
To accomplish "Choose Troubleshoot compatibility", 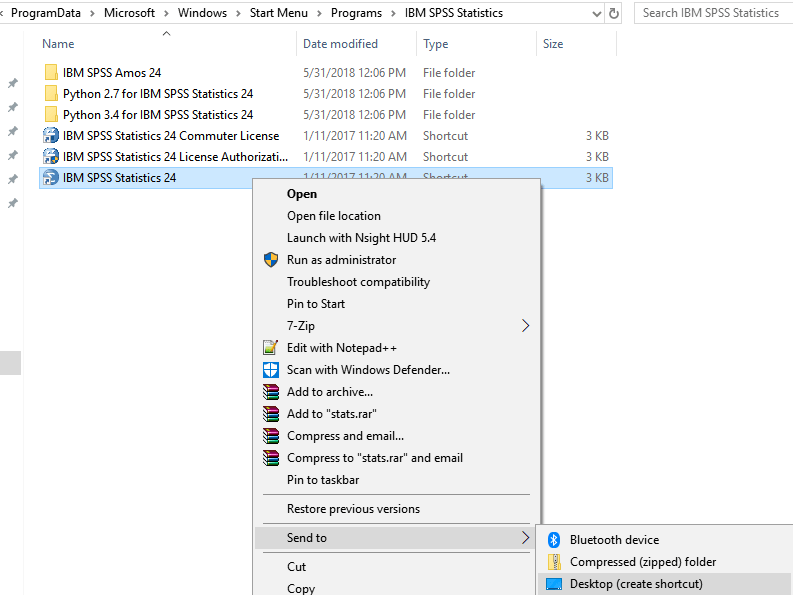I will click(359, 282).
